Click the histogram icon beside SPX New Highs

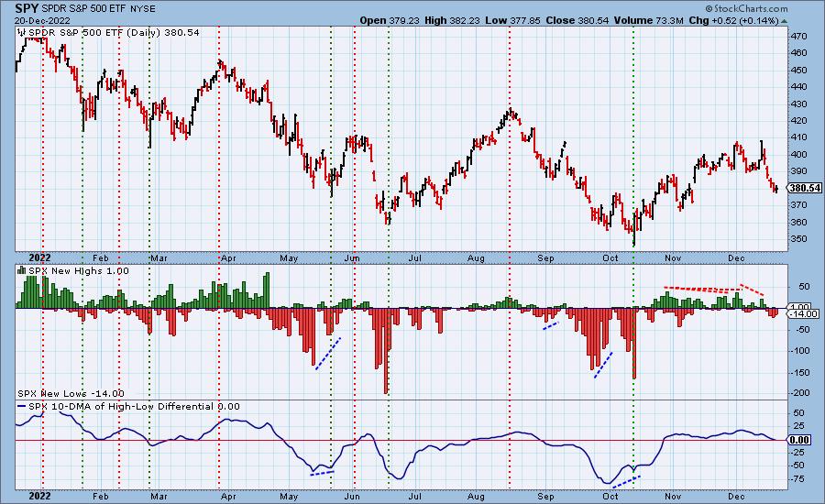[x=22, y=270]
